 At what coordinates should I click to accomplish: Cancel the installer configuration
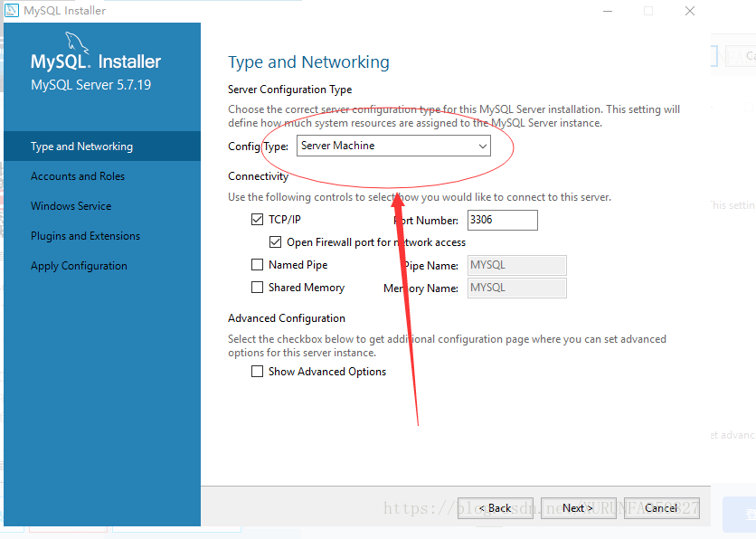(x=661, y=508)
